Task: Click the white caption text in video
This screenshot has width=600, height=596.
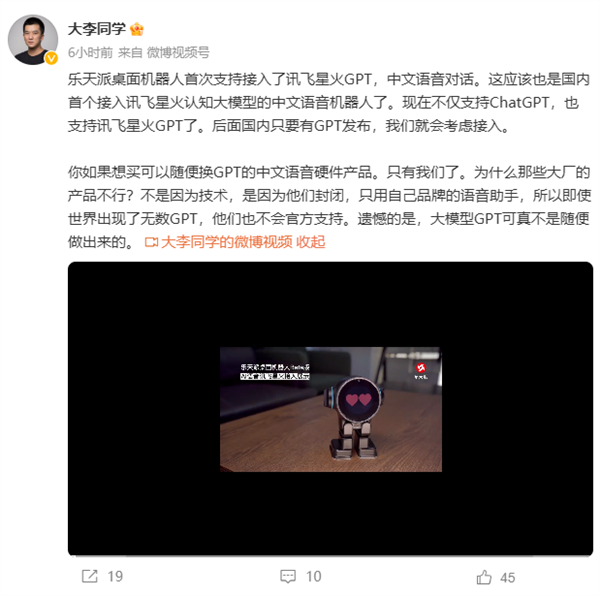Action: (x=275, y=371)
